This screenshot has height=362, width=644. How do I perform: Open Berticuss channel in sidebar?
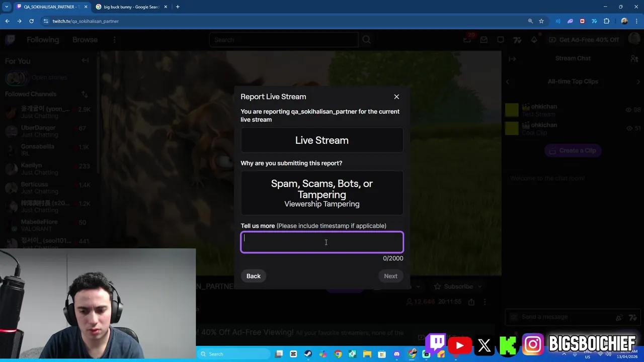pos(48,188)
